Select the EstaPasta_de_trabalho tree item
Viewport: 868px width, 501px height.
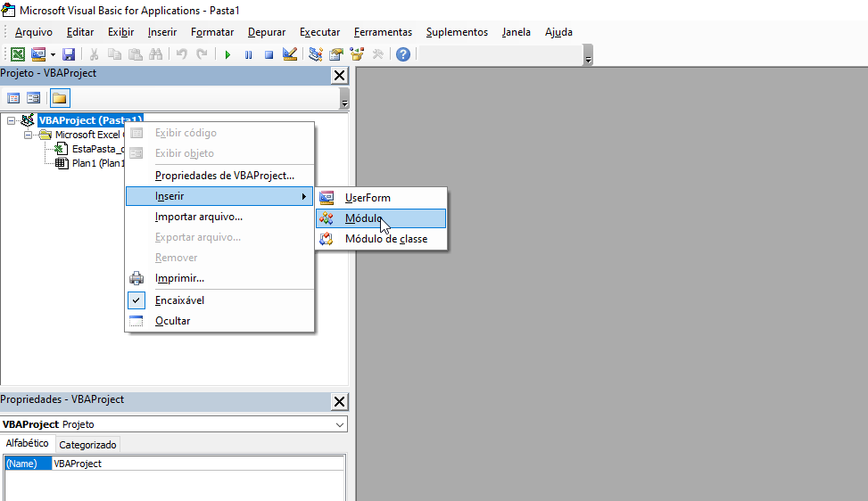tap(98, 149)
